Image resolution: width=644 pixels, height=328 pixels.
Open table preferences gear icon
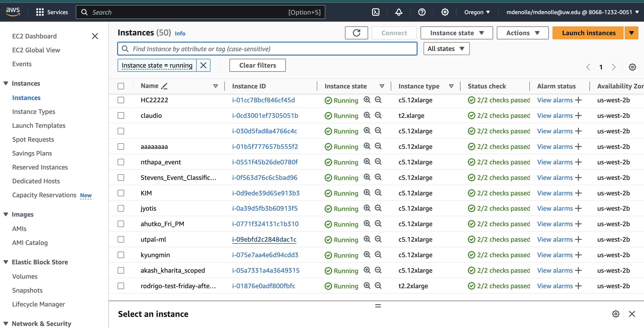tap(632, 67)
